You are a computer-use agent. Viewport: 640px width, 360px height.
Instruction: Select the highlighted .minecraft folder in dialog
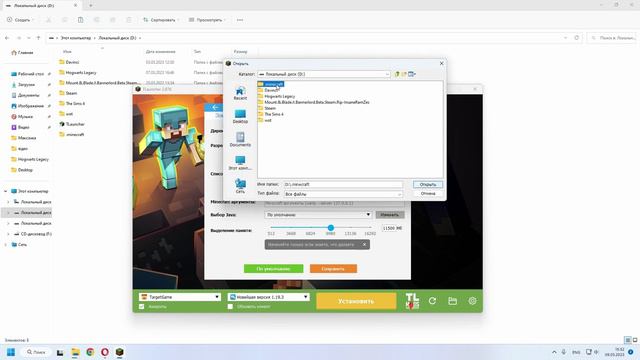point(271,84)
